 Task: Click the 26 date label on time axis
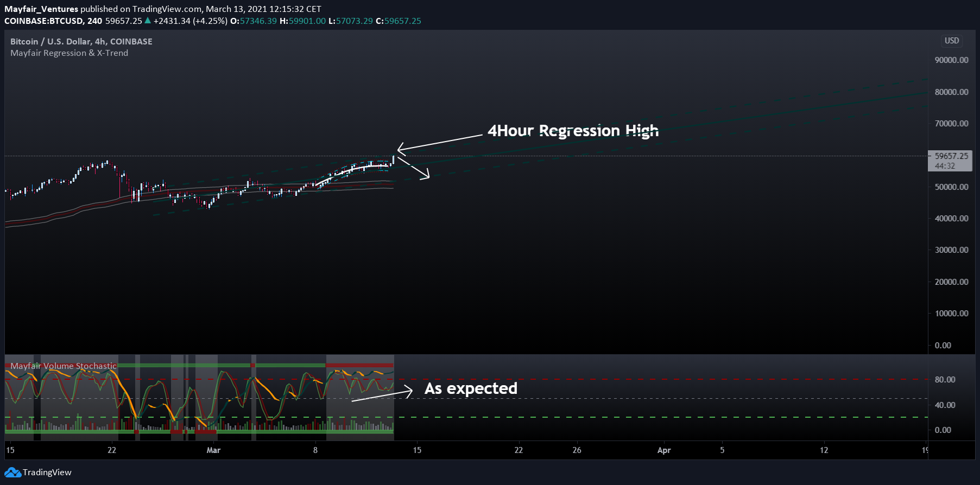[577, 450]
